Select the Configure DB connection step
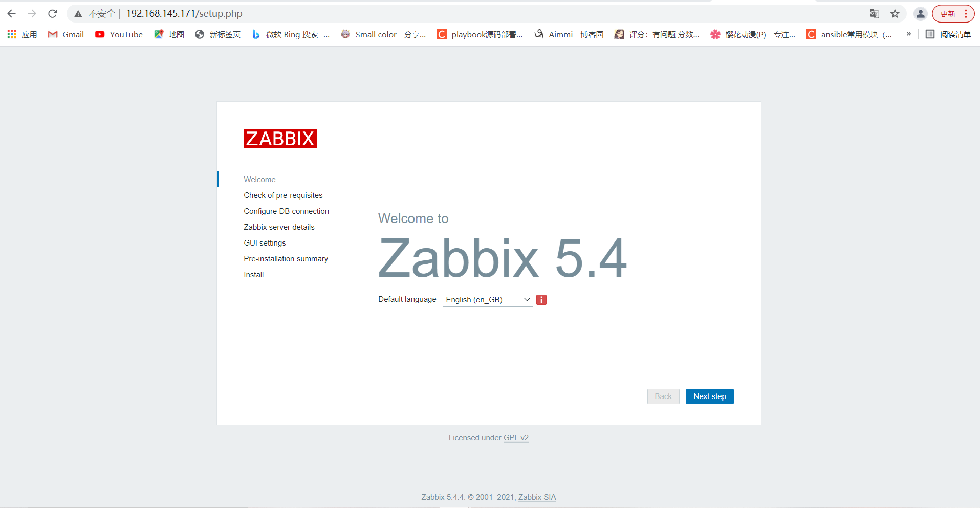 coord(286,211)
